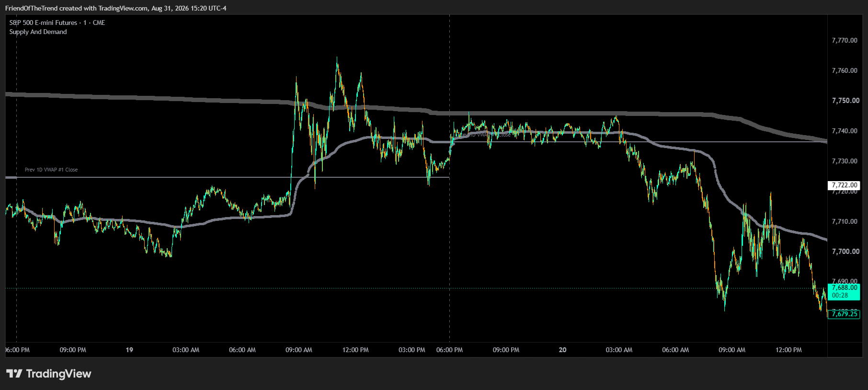Click the Supply And Demand indicator label
This screenshot has height=390, width=868.
[38, 32]
